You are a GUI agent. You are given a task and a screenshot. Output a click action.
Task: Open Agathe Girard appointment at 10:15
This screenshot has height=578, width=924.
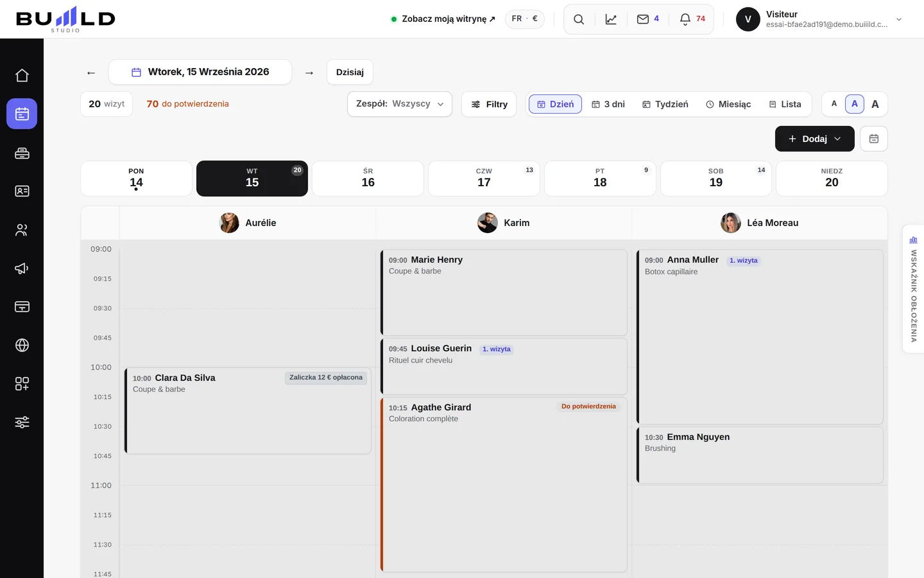pos(504,485)
